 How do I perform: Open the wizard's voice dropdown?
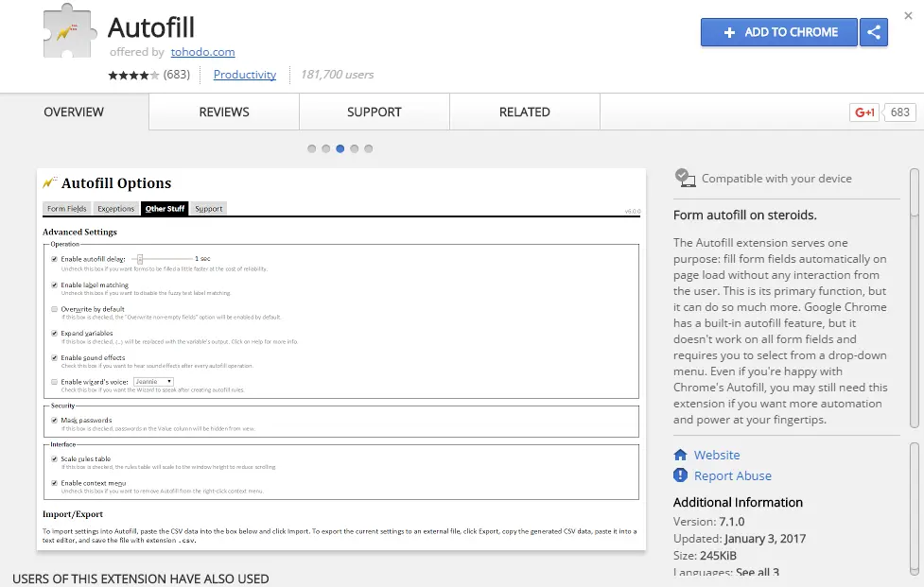(153, 382)
